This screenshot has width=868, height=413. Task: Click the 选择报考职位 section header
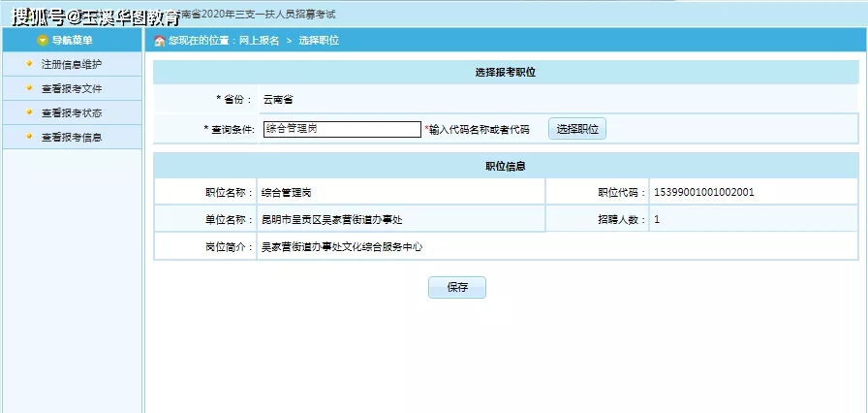point(506,73)
